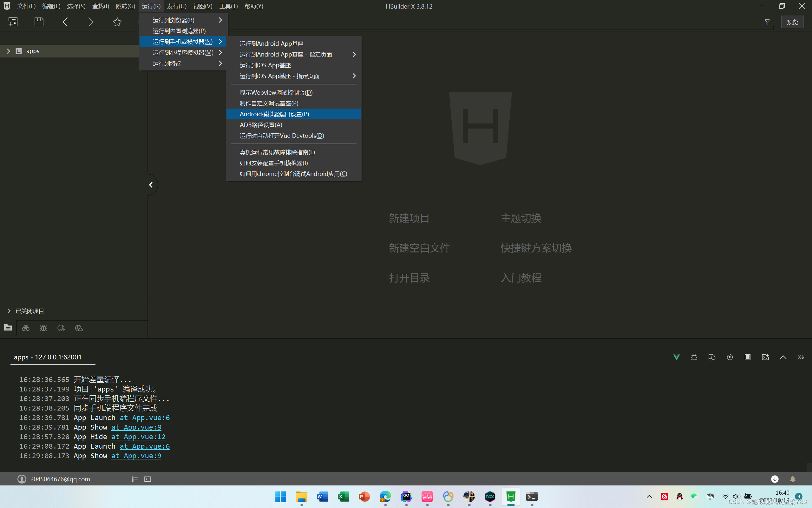
Task: Click the console reload circular arrow icon
Action: point(730,357)
